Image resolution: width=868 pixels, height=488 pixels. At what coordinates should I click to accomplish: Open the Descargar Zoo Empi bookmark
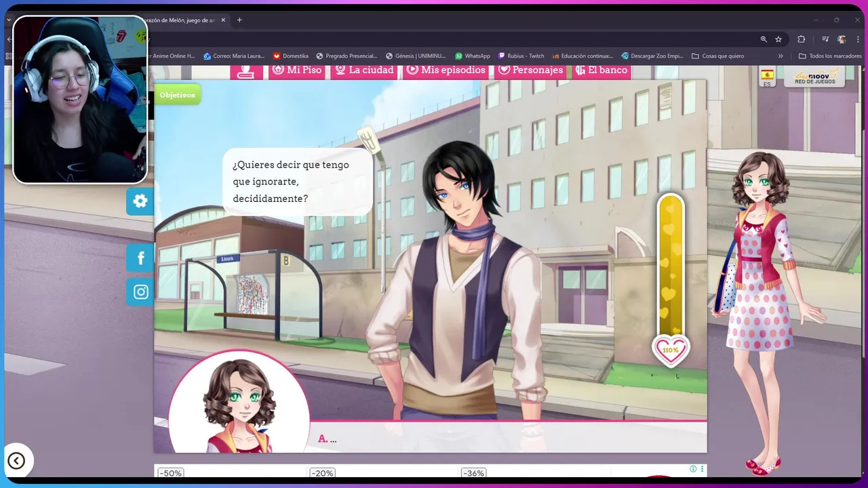pos(652,56)
